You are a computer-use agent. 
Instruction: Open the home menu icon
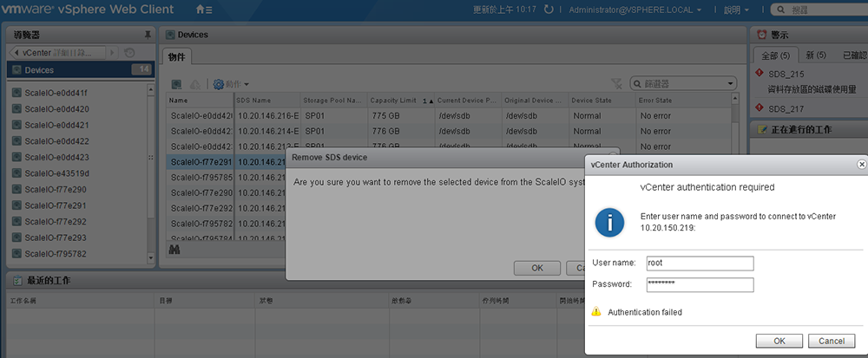[204, 10]
